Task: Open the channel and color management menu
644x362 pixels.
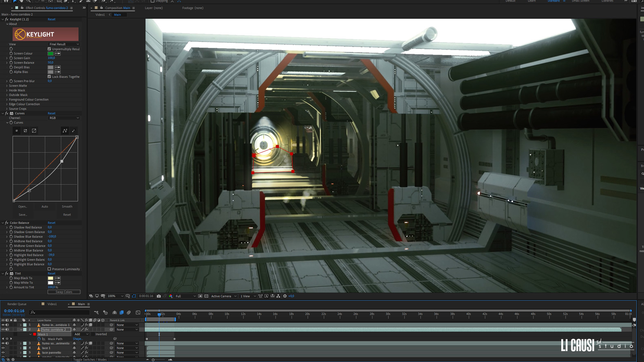Action: (171, 296)
